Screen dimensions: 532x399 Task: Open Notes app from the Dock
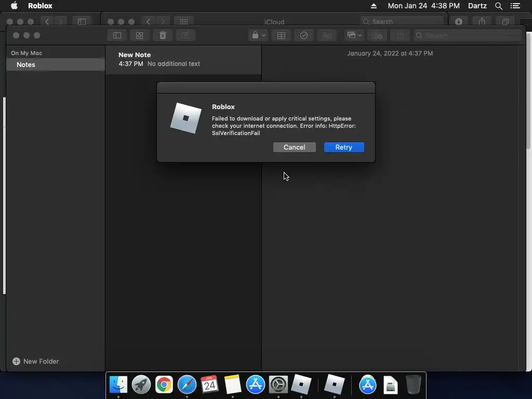click(232, 384)
